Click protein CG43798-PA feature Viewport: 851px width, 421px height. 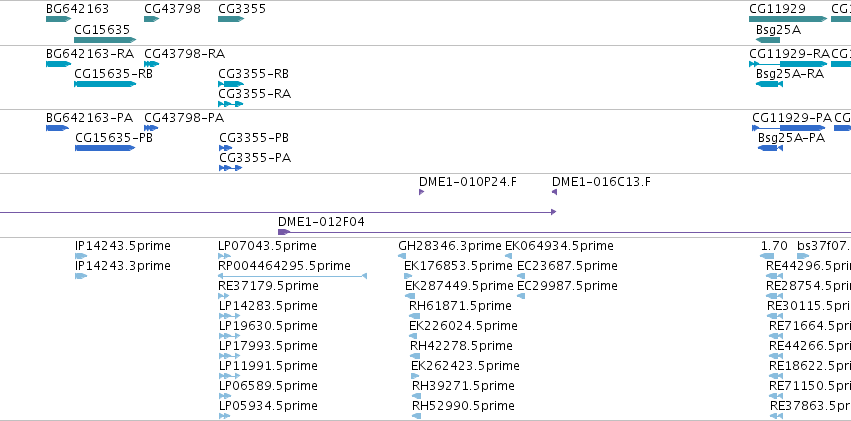(151, 128)
